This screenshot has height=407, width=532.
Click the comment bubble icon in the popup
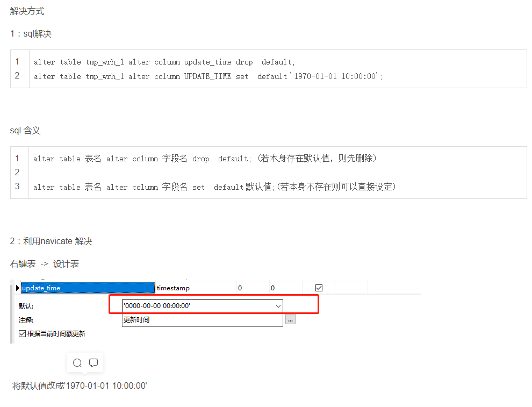click(94, 363)
